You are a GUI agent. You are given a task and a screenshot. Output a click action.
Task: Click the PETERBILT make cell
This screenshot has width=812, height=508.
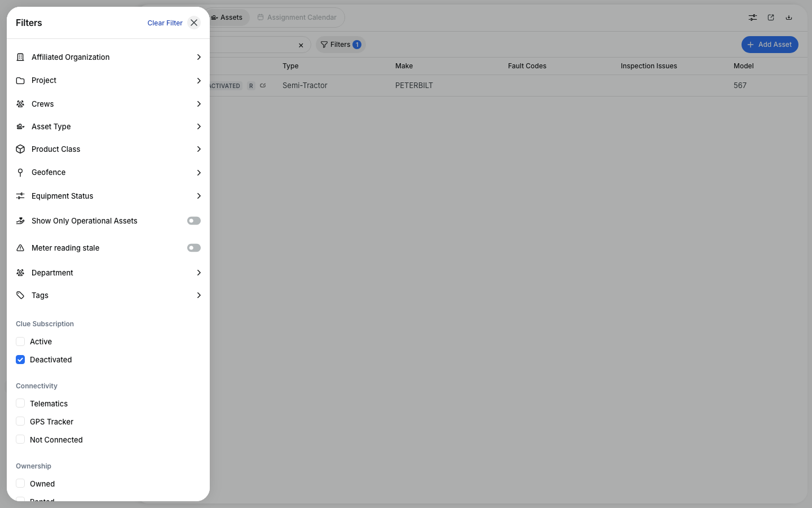[x=414, y=86]
